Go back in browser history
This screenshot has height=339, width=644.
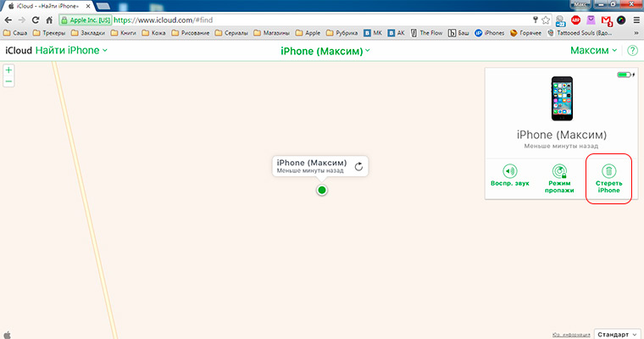[x=8, y=20]
